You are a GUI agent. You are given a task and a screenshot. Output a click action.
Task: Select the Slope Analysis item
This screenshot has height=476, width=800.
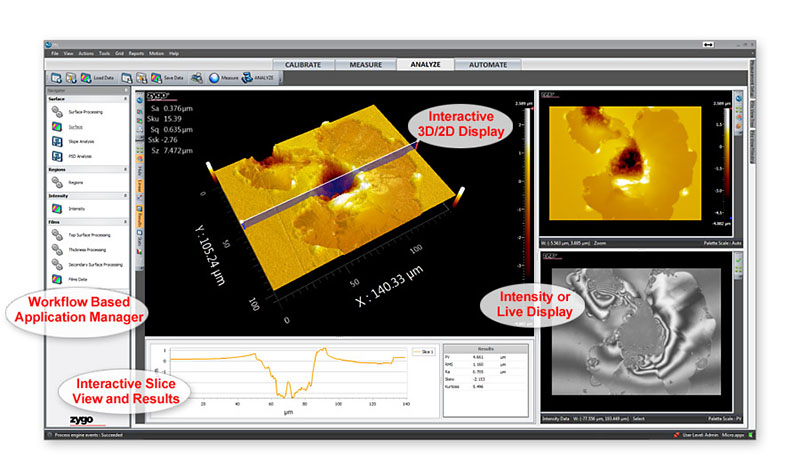point(81,142)
